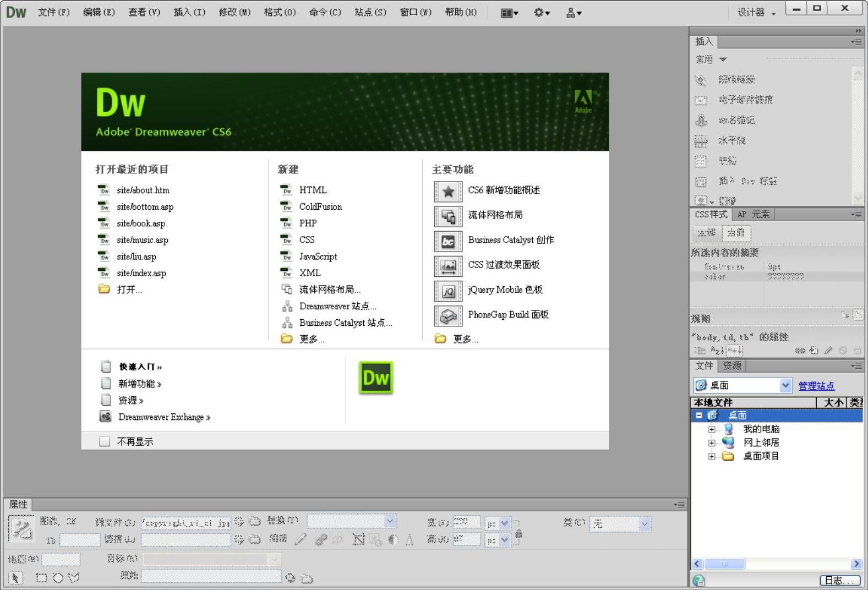
Task: Click the site management icon in the menu bar
Action: tap(574, 13)
